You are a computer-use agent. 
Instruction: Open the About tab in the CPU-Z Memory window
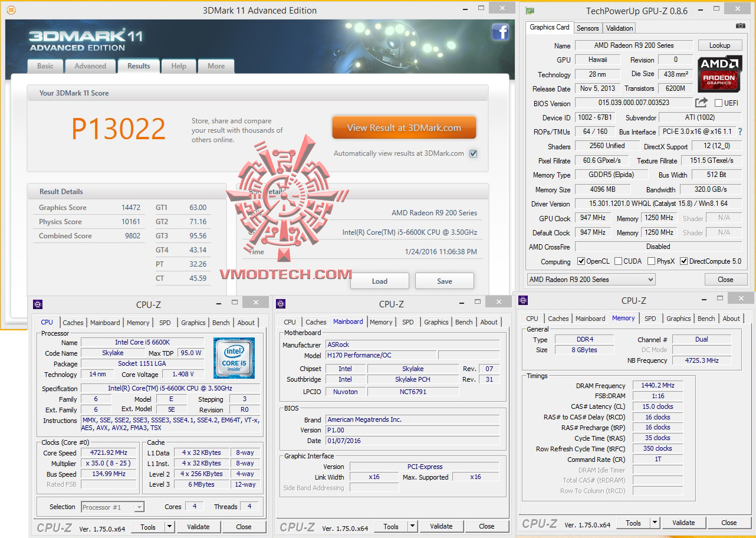(731, 319)
